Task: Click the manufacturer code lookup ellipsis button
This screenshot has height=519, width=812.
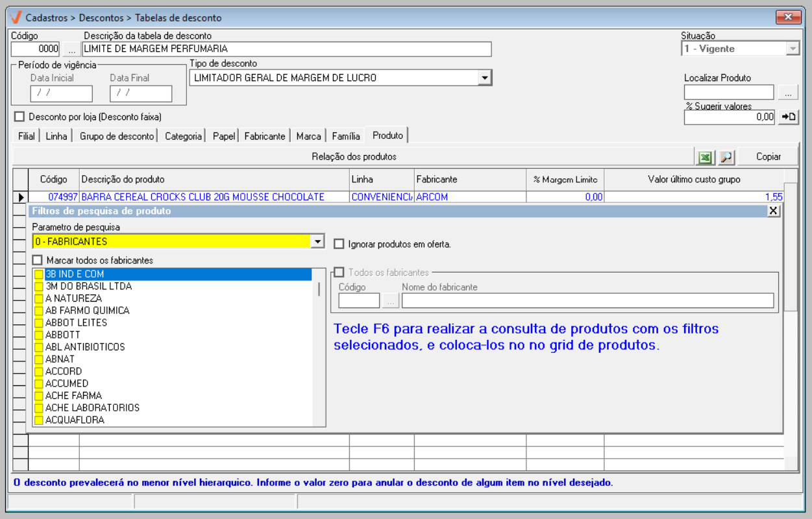Action: click(391, 300)
